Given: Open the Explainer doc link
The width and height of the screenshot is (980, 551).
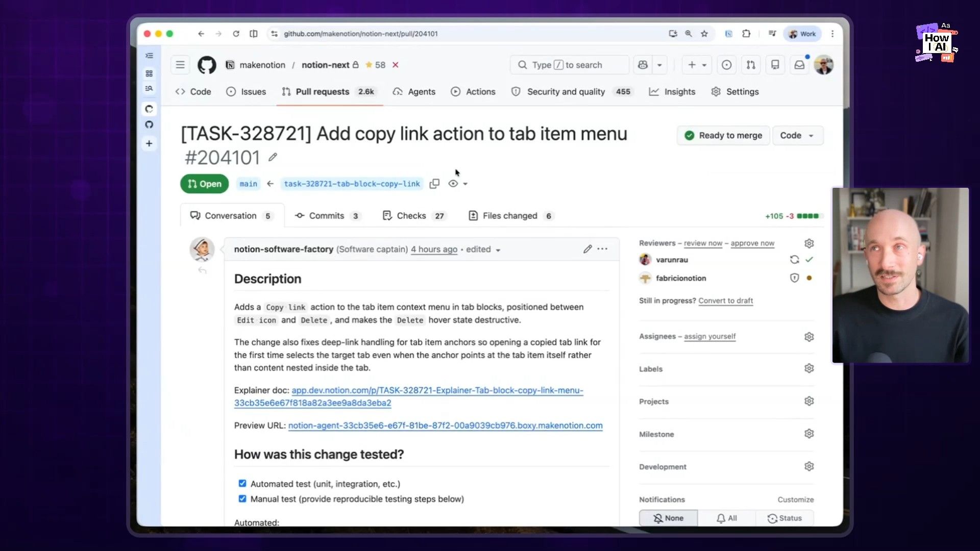Looking at the screenshot, I should click(408, 396).
